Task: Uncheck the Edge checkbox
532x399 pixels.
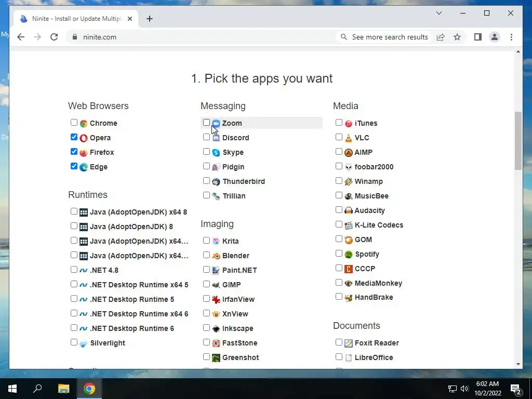Action: point(74,166)
